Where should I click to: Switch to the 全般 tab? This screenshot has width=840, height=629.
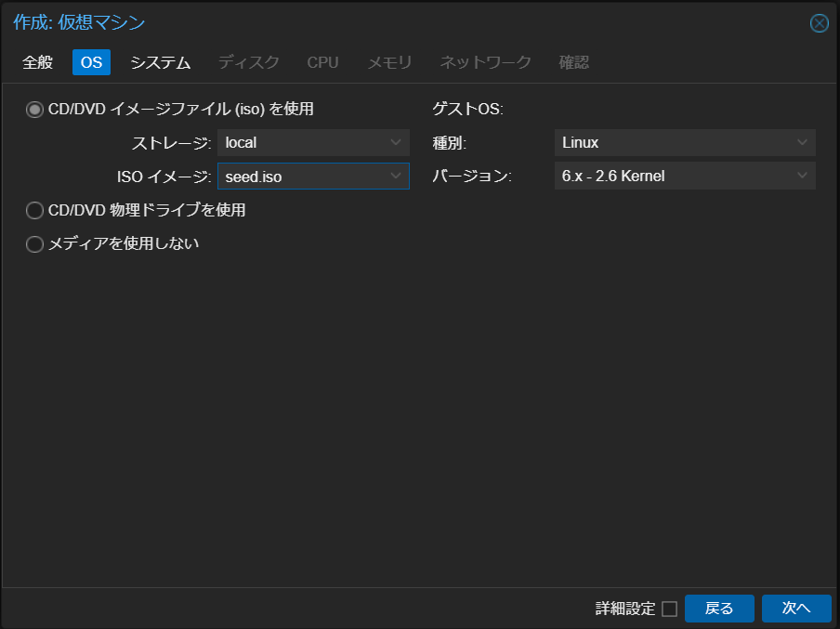pos(37,62)
